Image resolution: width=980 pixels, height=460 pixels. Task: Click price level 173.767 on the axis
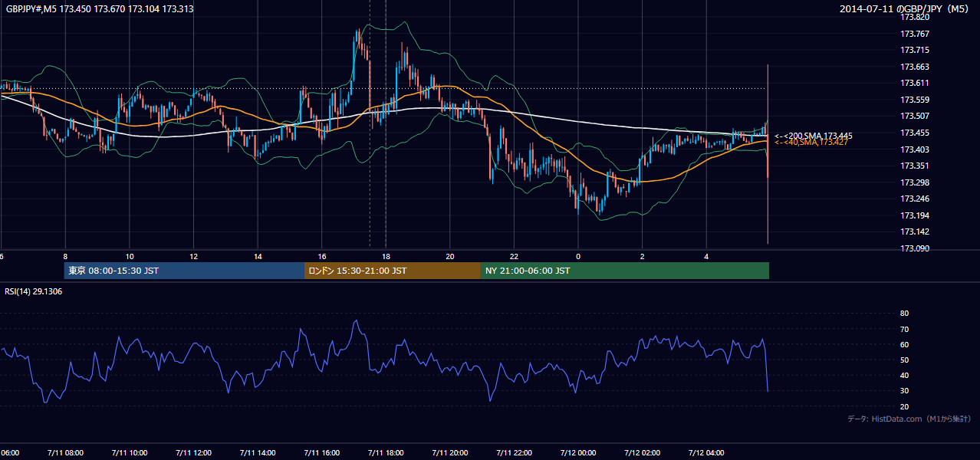916,34
